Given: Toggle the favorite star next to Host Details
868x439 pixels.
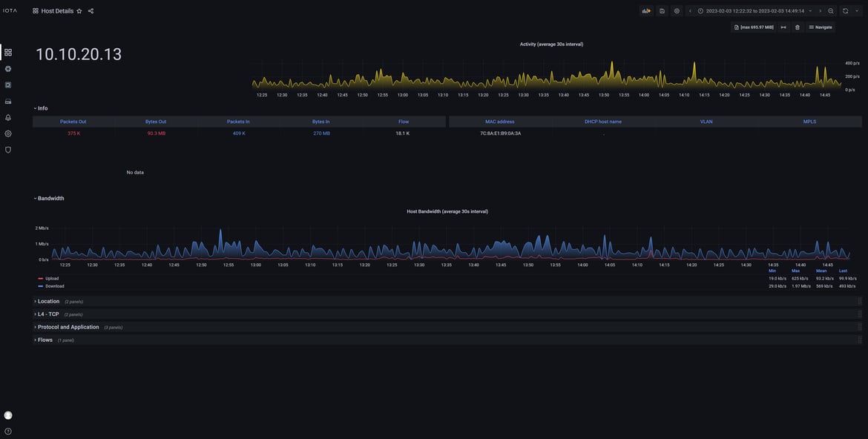Looking at the screenshot, I should (77, 9).
